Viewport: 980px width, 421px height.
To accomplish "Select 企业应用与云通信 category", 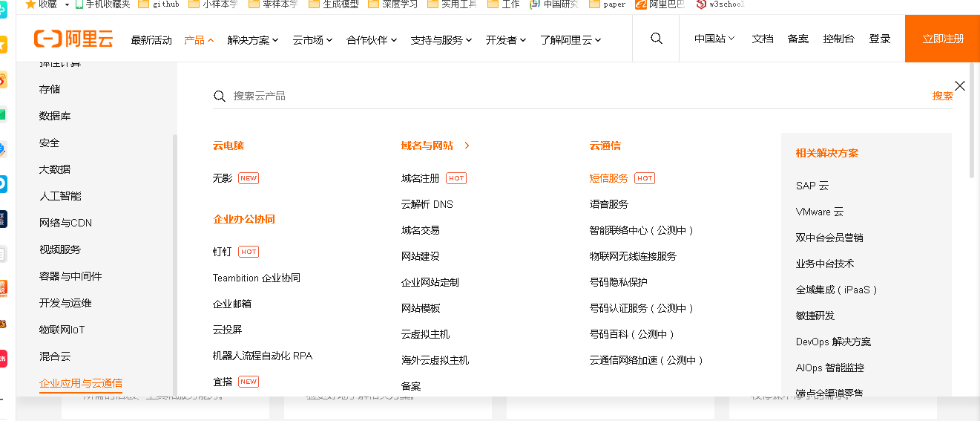I will pos(81,383).
